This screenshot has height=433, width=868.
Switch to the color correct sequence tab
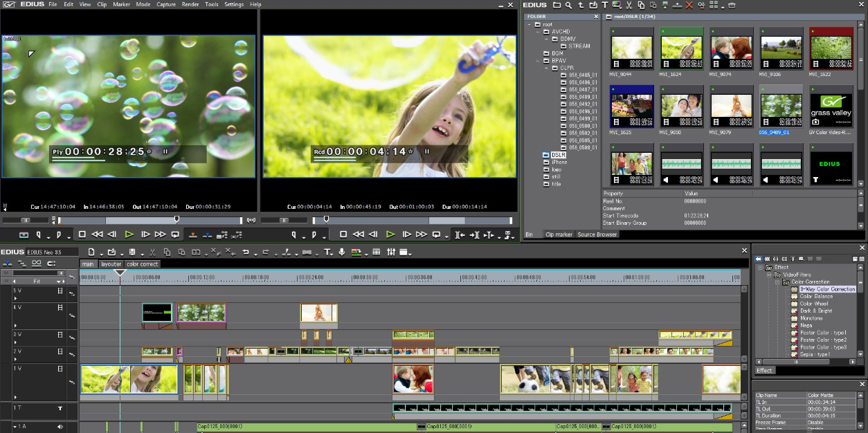(142, 264)
